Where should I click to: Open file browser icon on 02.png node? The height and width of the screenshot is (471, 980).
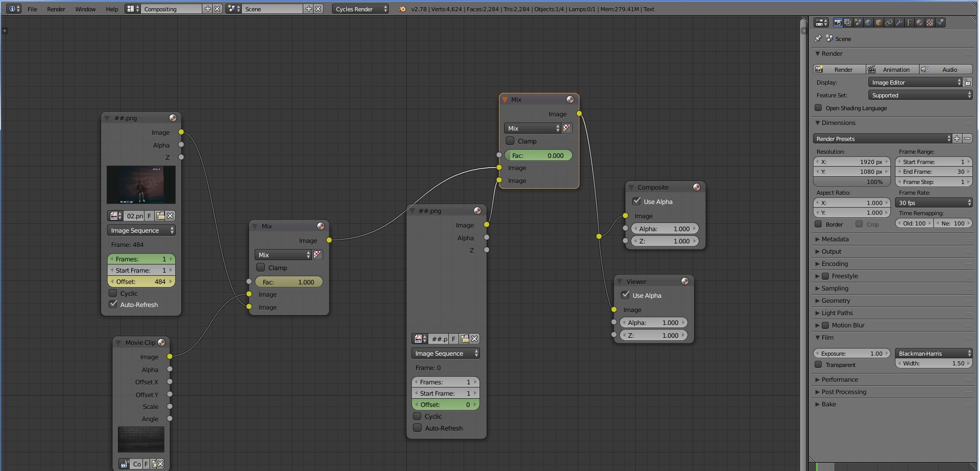pos(161,216)
